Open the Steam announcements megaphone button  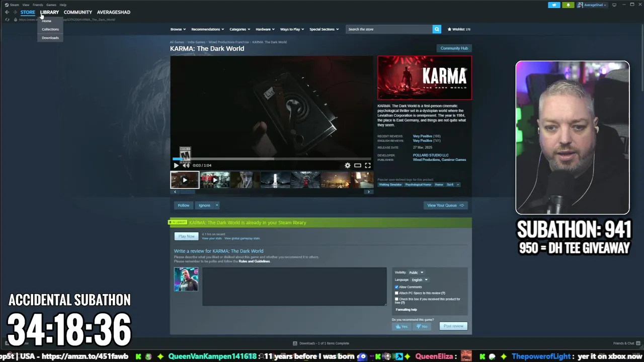[x=554, y=5]
